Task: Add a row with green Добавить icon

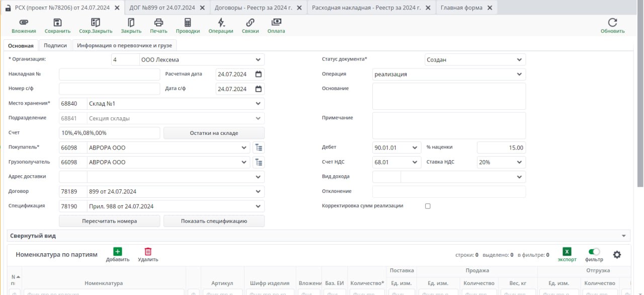Action: (117, 252)
